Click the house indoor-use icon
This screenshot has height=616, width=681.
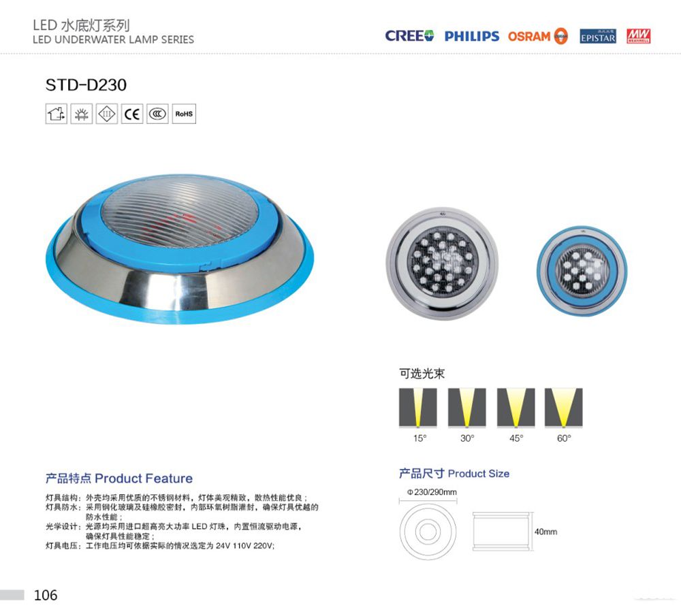coord(57,114)
